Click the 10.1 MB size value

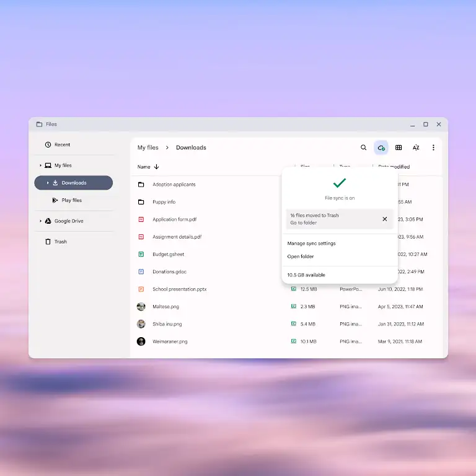pos(309,342)
